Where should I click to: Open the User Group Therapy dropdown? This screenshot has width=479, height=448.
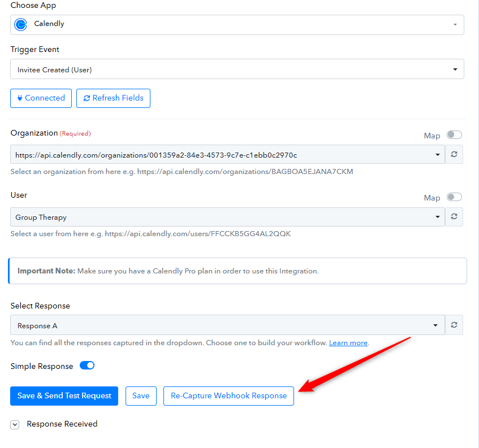pos(227,217)
